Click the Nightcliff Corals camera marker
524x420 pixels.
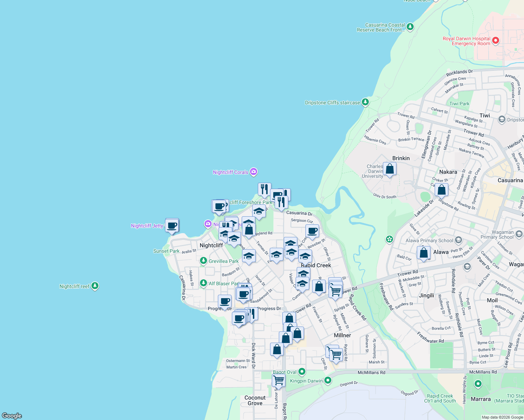tap(254, 172)
